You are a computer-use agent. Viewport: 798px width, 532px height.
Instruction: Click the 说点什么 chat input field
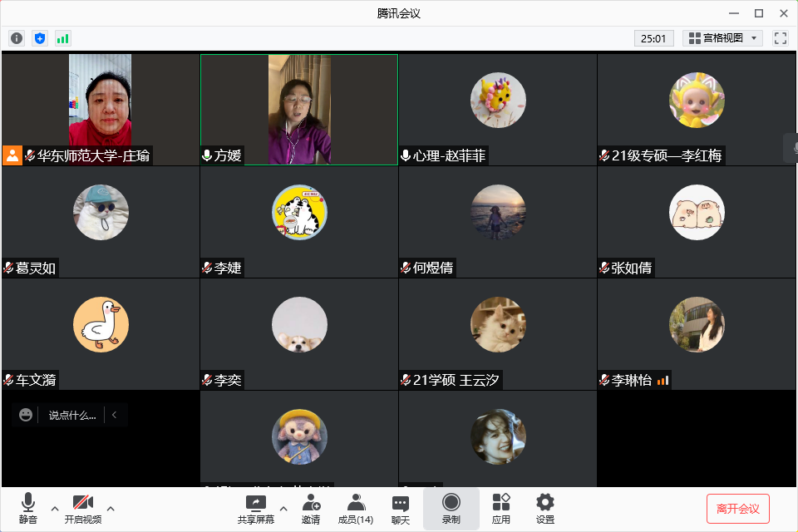71,415
